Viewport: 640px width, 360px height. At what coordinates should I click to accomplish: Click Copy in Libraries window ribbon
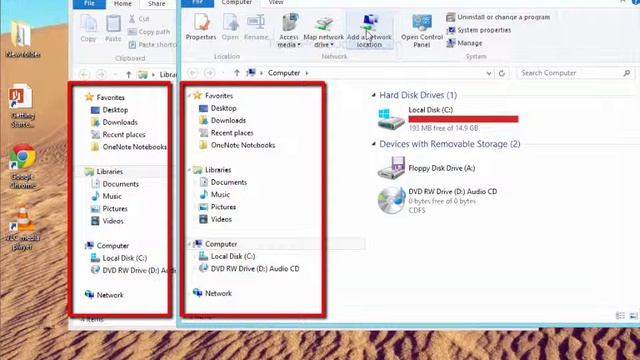tap(88, 28)
